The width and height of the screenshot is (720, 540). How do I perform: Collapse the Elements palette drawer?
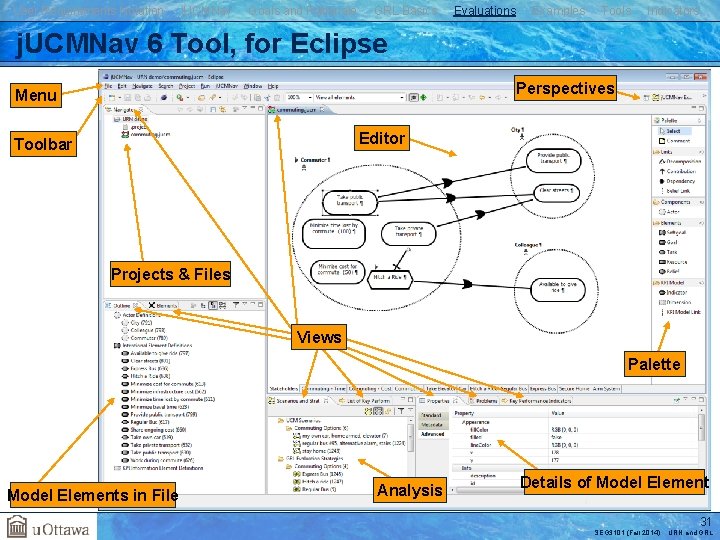click(x=678, y=223)
